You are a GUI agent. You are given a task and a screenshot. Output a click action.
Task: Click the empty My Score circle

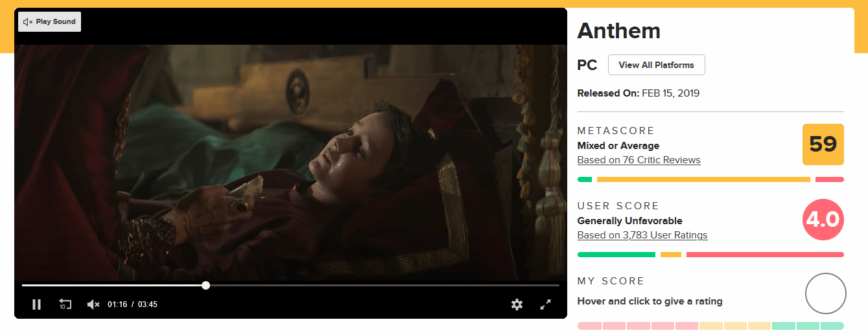[826, 294]
